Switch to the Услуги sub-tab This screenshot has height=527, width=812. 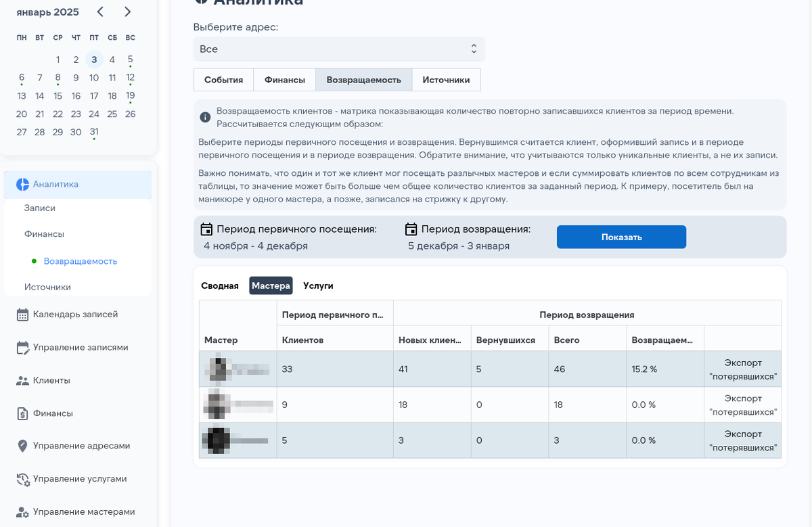(318, 285)
